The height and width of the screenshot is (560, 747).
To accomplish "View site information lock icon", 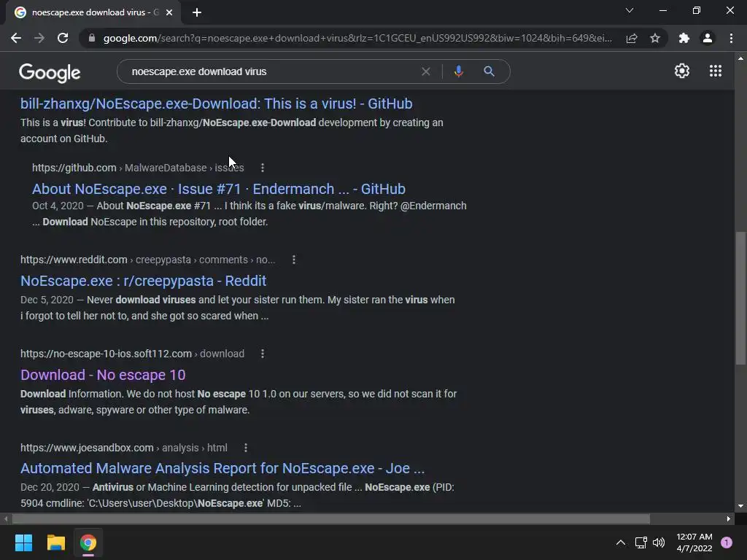I will click(x=92, y=38).
